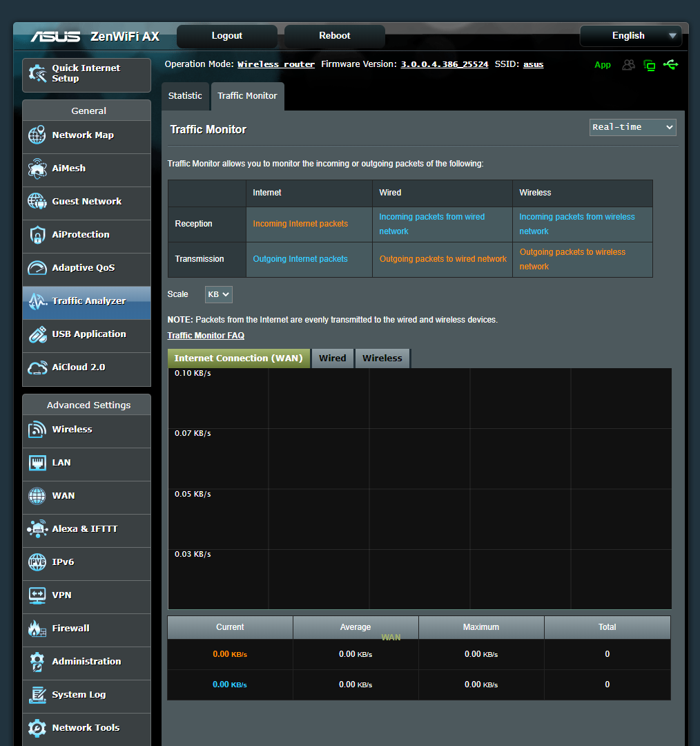
Task: Open the AiCloud 2.0 cloud icon
Action: tap(37, 367)
